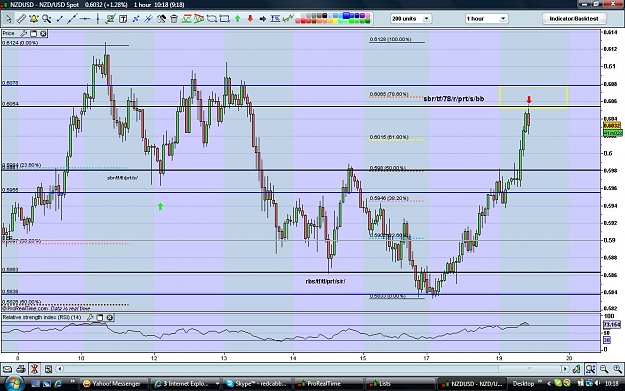Open the Desktop toolbar in taskbar
The width and height of the screenshot is (625, 391).
[x=523, y=383]
